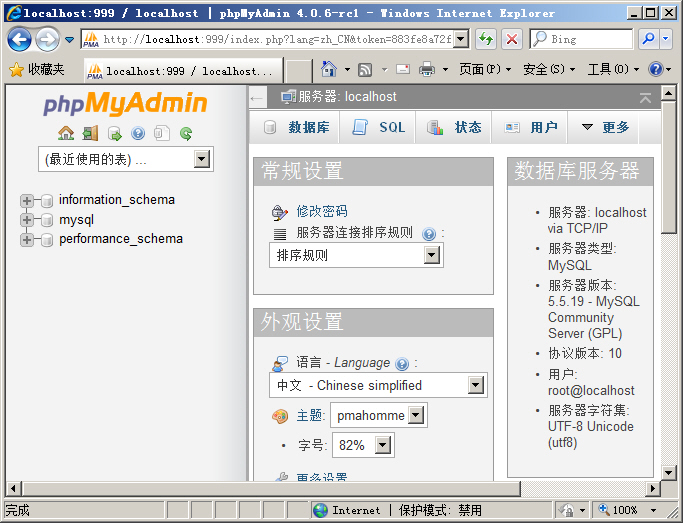
Task: Open the 最近使用的表 dropdown
Action: [x=125, y=159]
